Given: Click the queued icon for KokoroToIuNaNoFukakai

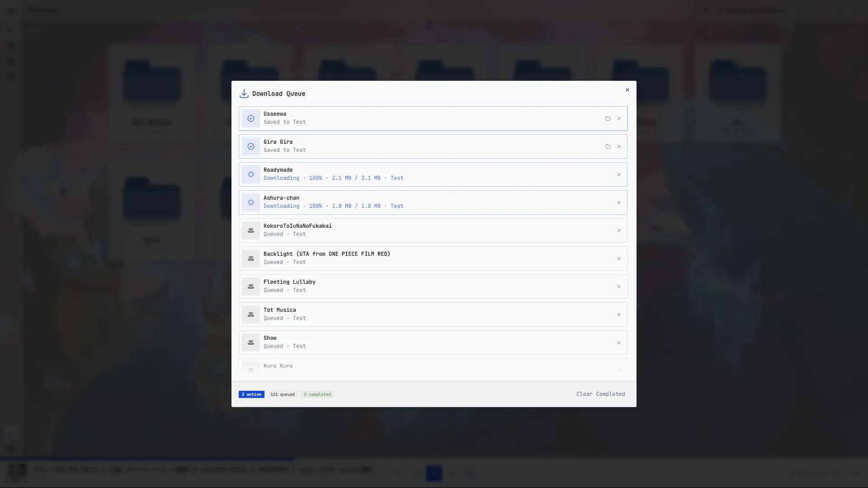Looking at the screenshot, I should (251, 230).
